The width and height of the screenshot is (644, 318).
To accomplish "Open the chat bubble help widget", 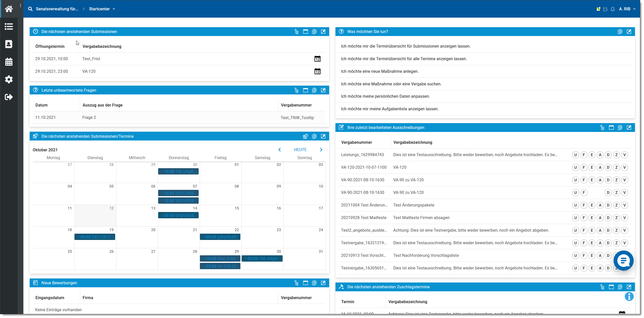I will [623, 260].
